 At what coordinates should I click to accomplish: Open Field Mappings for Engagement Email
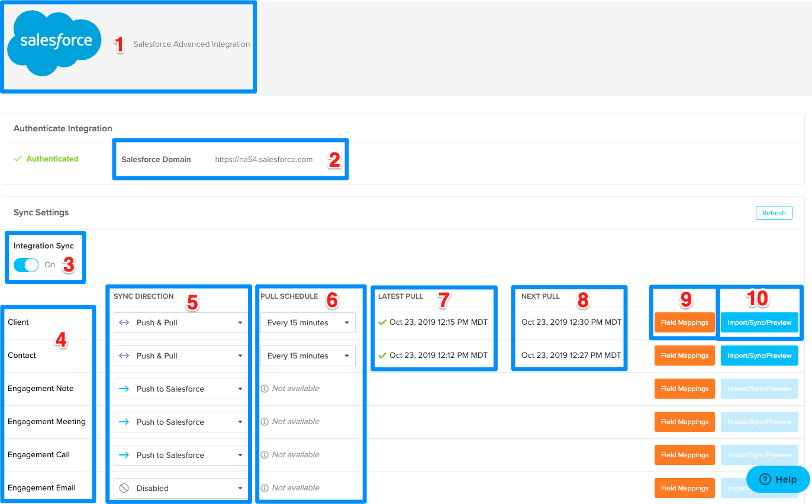pos(685,488)
